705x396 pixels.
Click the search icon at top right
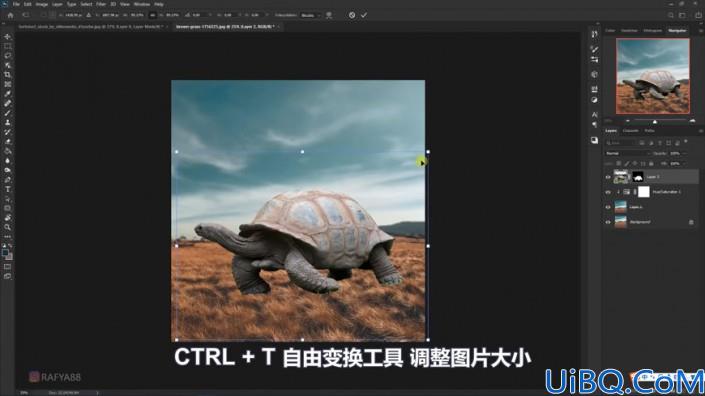[x=670, y=15]
